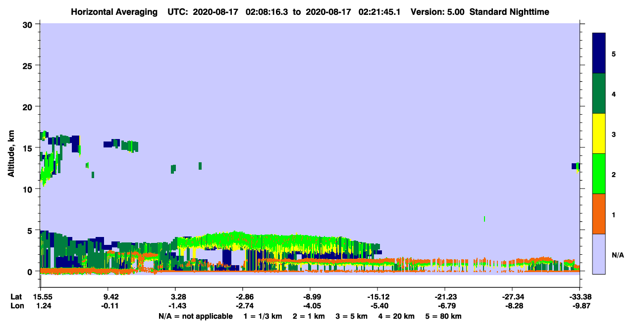Click longitude value -8.28
644x330 pixels.
coord(514,306)
